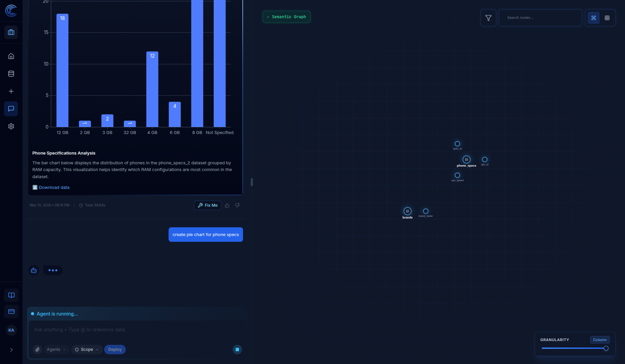Stop the running agent
Viewport: 625px width, 364px height.
[237, 350]
